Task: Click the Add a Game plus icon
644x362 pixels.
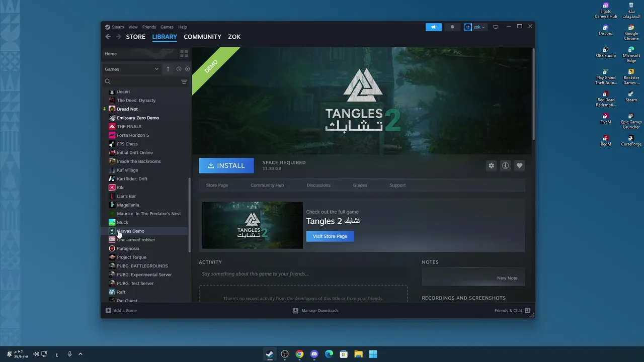Action: (x=108, y=311)
